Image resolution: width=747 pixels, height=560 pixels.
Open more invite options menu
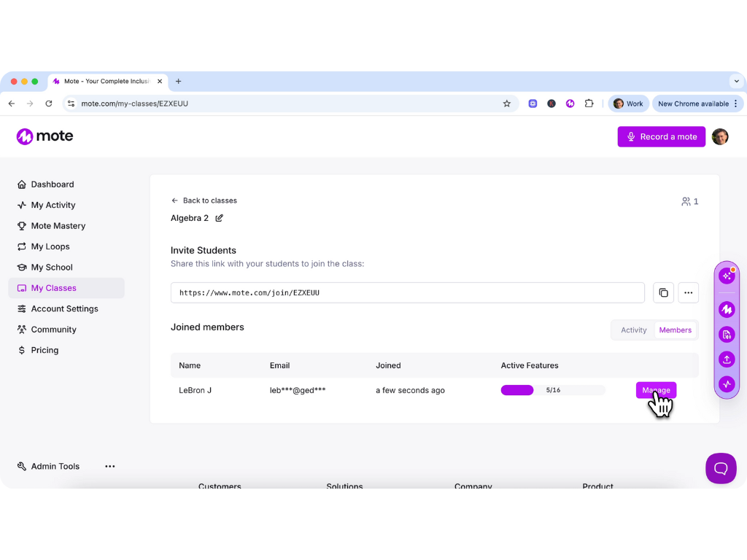[688, 293]
